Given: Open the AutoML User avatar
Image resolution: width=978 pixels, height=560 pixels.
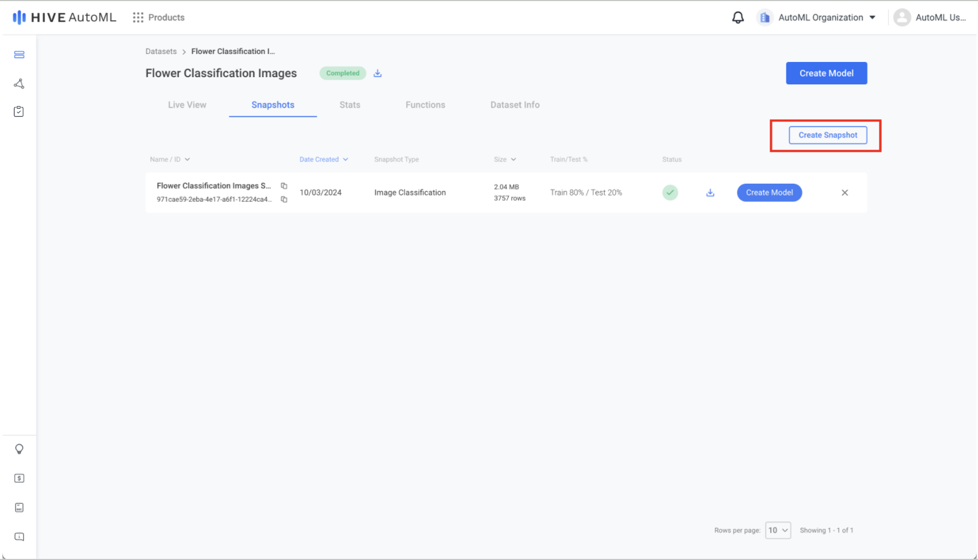Looking at the screenshot, I should [902, 17].
